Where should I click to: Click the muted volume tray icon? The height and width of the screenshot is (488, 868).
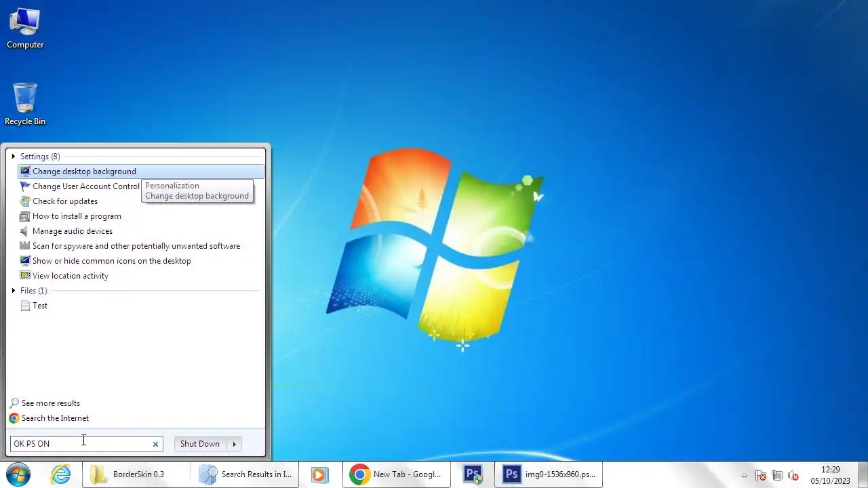(793, 475)
